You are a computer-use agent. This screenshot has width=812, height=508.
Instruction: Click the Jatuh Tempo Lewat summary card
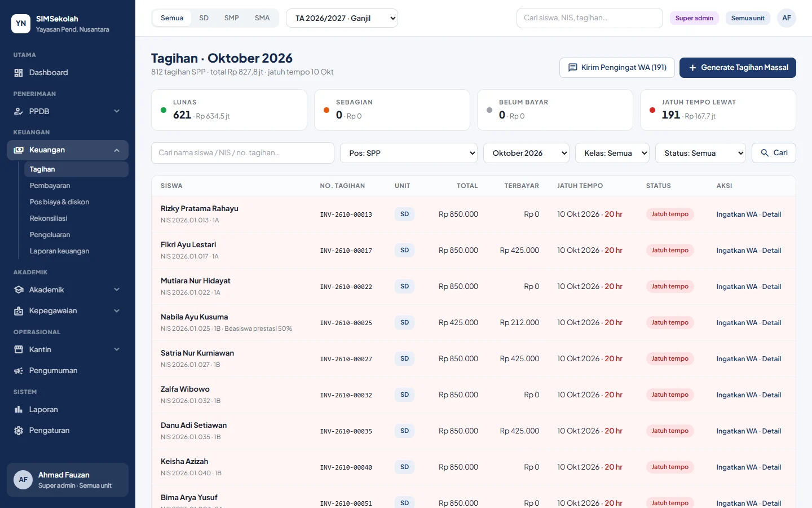click(x=718, y=110)
